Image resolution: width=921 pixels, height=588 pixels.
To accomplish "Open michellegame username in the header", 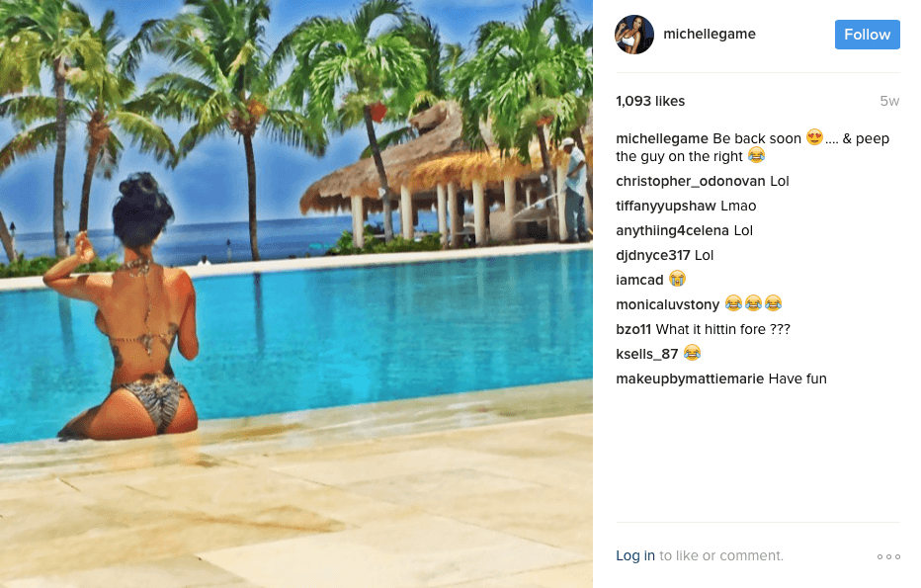I will tap(709, 34).
